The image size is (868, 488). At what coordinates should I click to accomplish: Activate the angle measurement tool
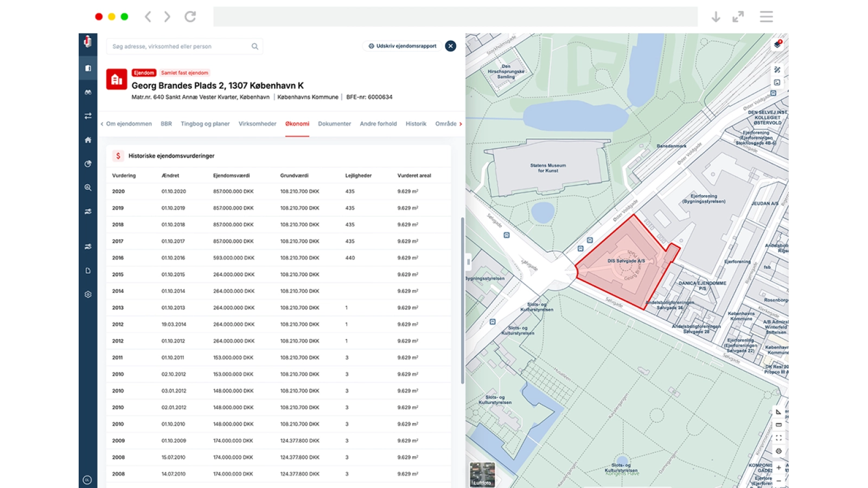coord(778,412)
